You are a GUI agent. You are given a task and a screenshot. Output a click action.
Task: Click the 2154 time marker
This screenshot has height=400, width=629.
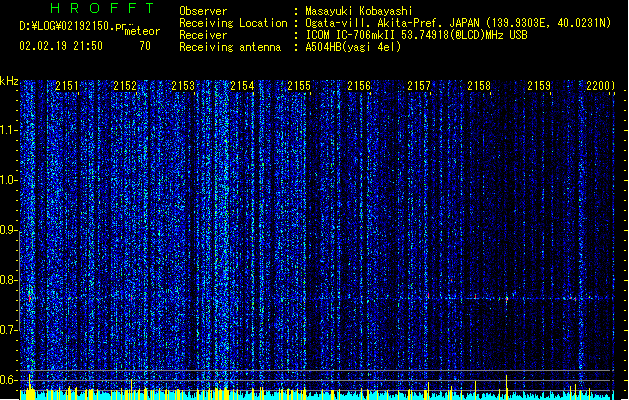coord(242,86)
